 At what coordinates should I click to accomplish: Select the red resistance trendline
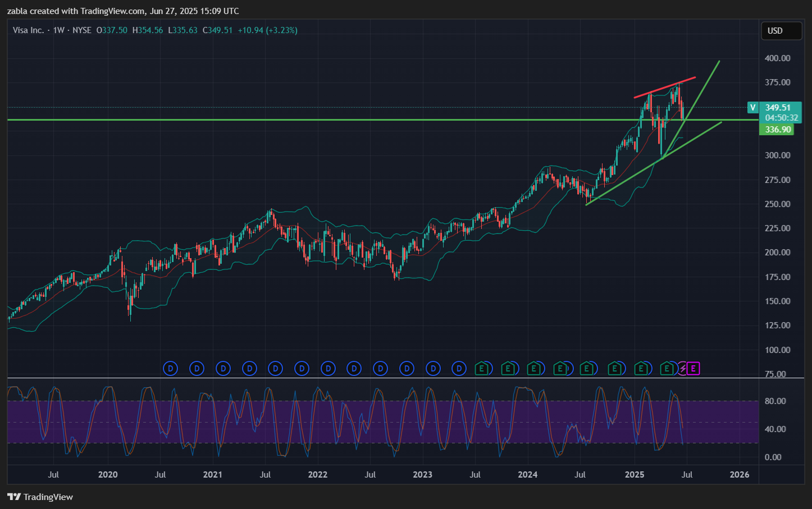coord(665,87)
